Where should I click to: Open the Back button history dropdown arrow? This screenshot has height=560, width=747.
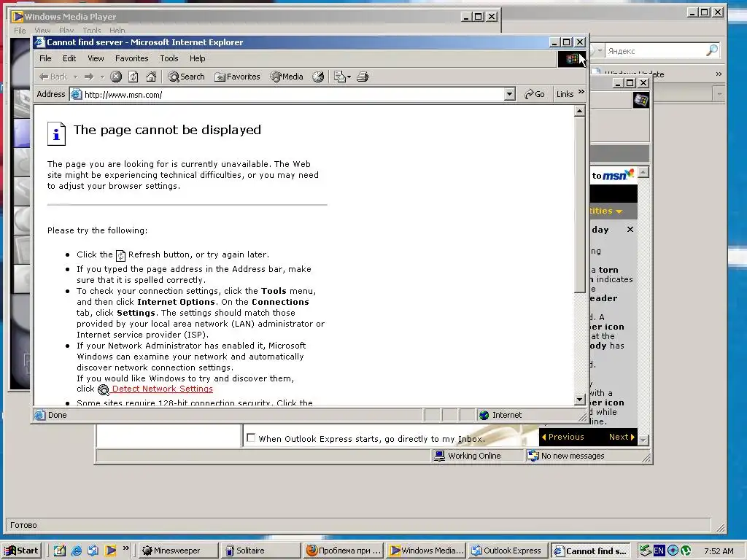75,77
